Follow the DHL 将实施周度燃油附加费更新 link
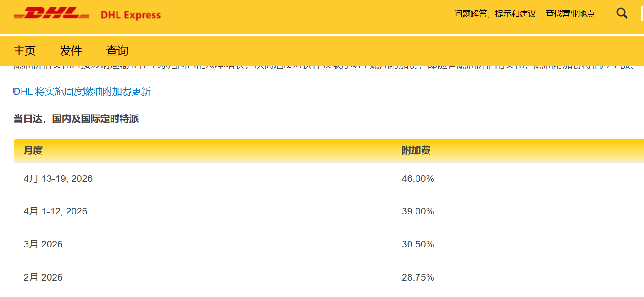The image size is (644, 297). (x=83, y=92)
